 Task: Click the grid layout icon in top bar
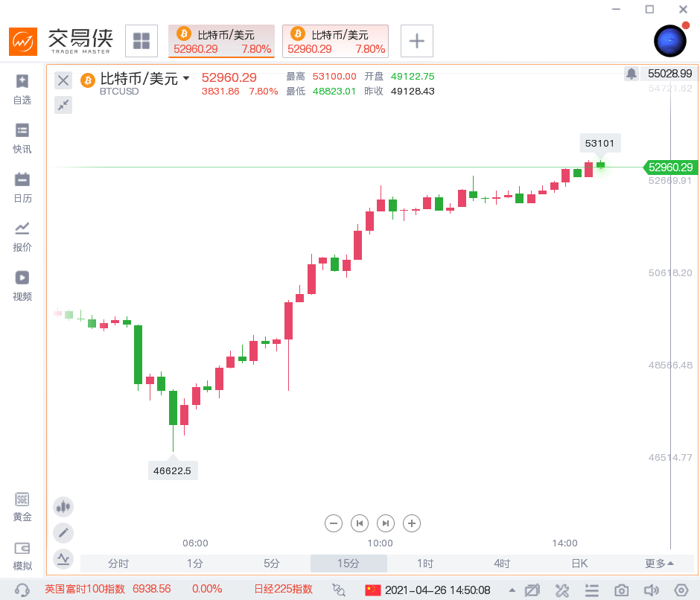(141, 41)
